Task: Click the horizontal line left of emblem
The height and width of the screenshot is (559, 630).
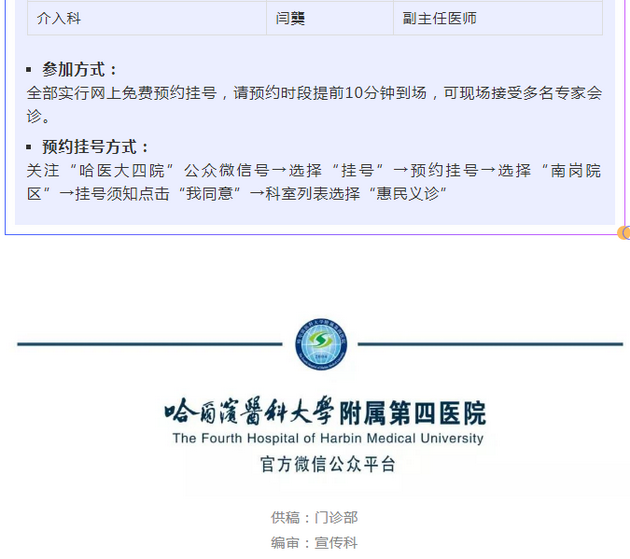Action: pos(150,345)
